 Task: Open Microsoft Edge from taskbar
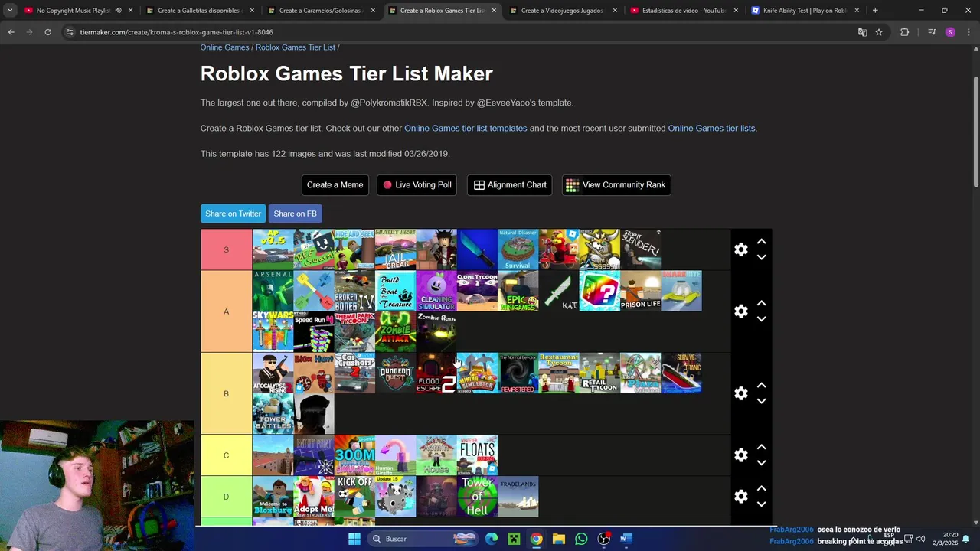click(x=492, y=539)
